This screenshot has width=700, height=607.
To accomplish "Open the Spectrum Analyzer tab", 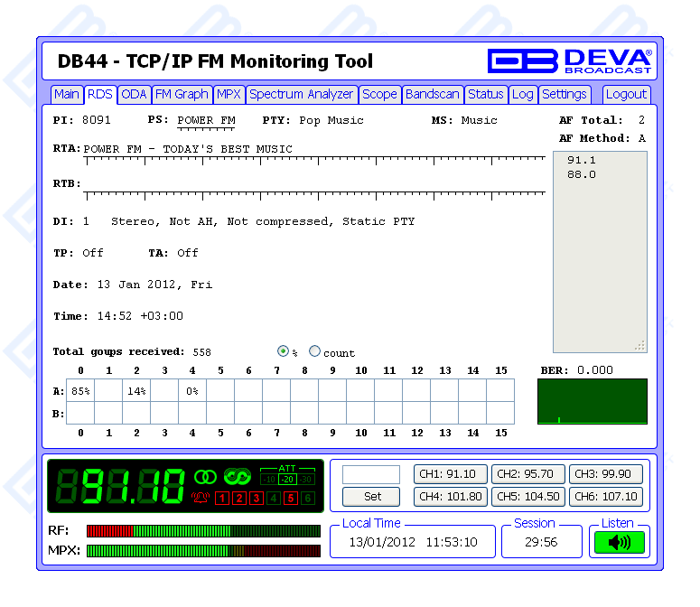I will pos(302,94).
